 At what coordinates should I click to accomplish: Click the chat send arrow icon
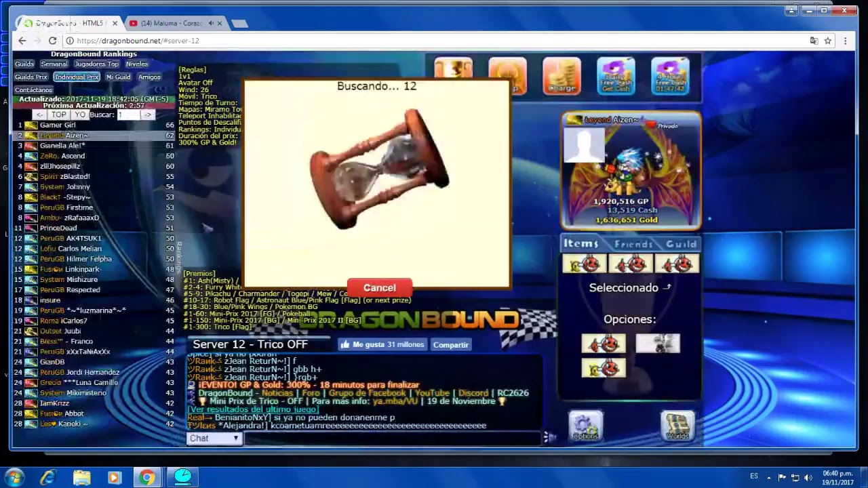coord(549,438)
